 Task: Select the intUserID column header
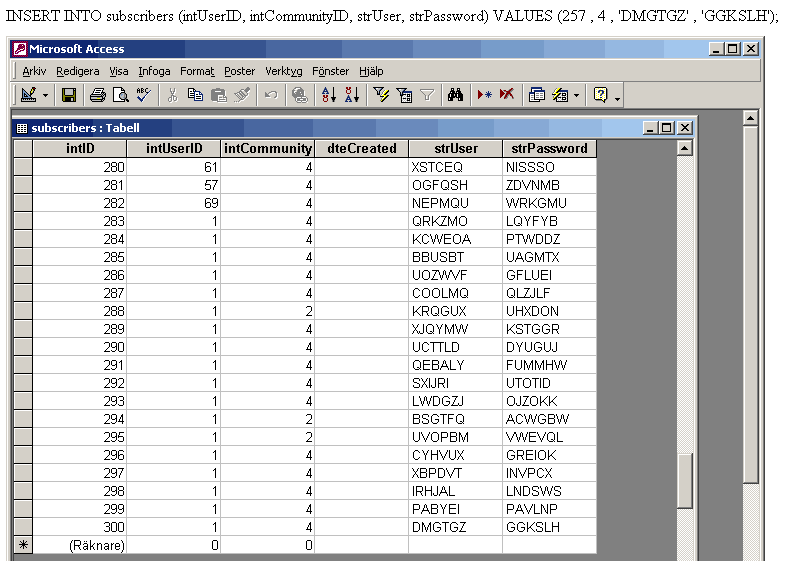pyautogui.click(x=173, y=148)
